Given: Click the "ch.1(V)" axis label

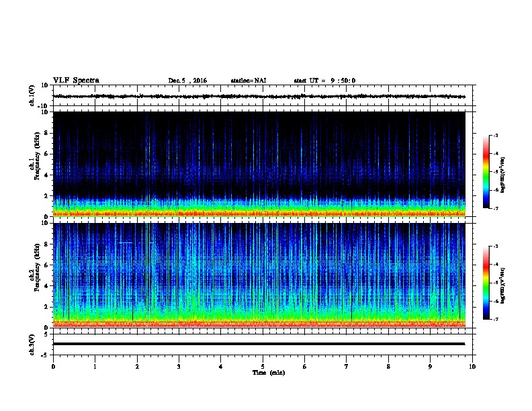Looking at the screenshot, I should tap(32, 95).
